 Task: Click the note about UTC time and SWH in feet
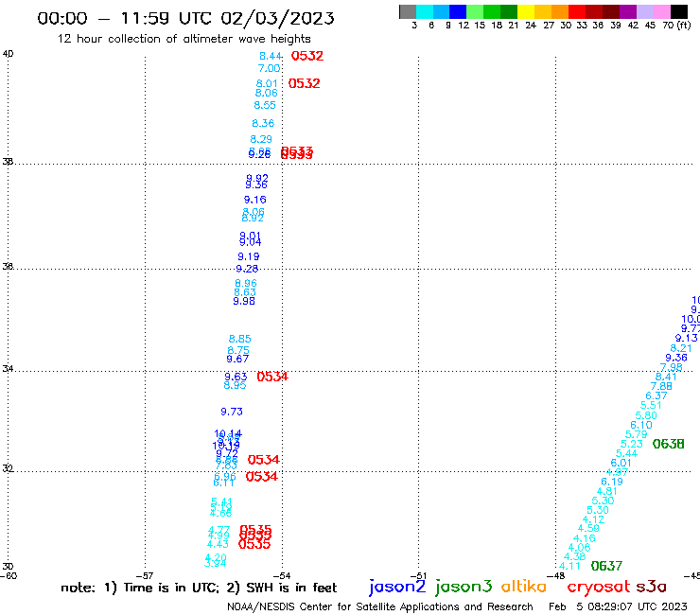(x=199, y=588)
